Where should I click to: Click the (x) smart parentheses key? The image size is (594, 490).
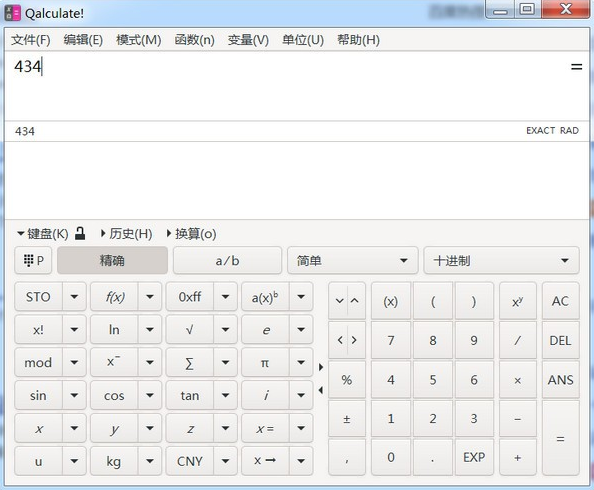point(391,301)
